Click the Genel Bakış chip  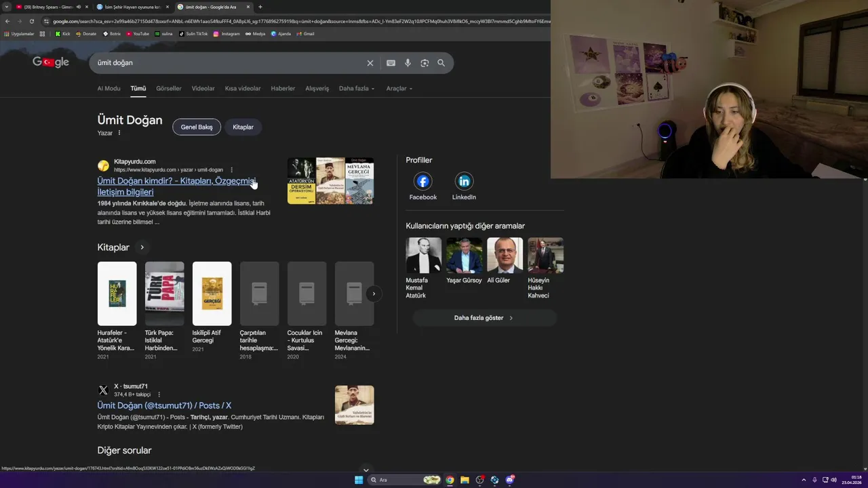(197, 127)
